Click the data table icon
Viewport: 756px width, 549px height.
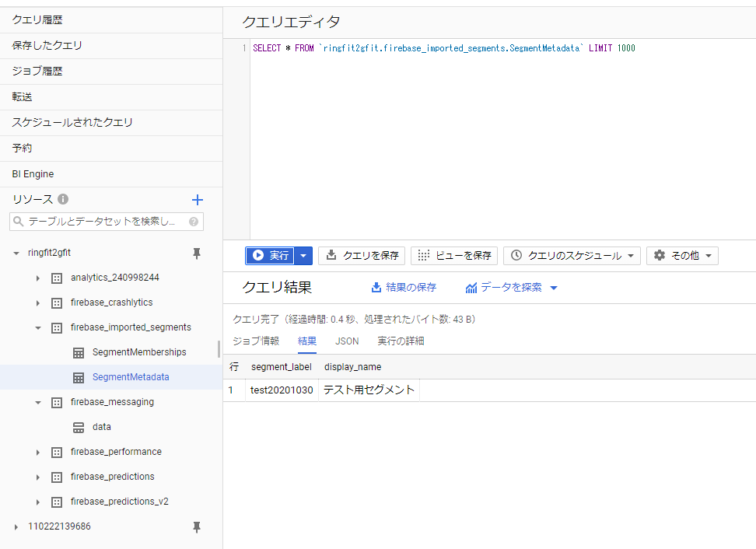[79, 428]
